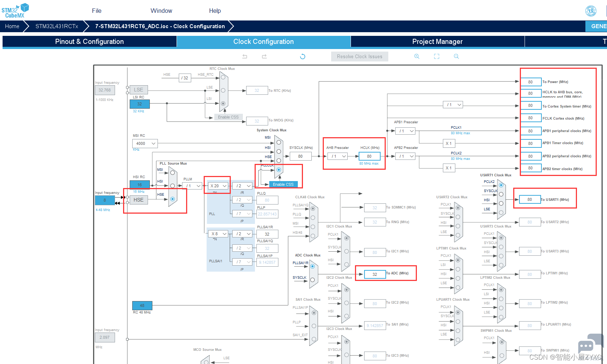This screenshot has height=364, width=607.
Task: Click the HCLK (MHz) value field
Action: pos(369,156)
